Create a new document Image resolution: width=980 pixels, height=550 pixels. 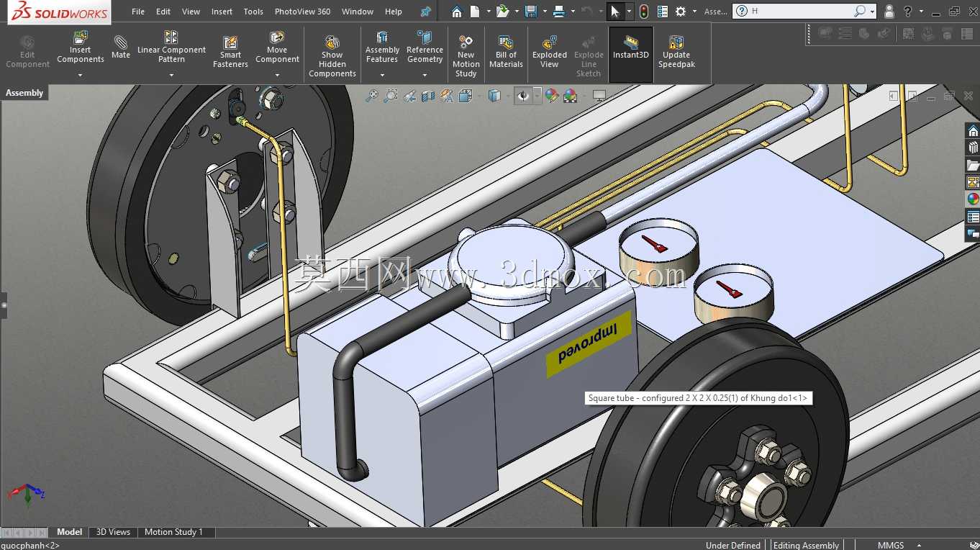(474, 12)
